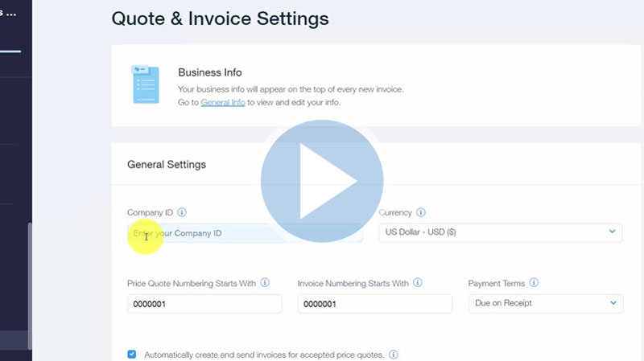
Task: Click the info icon beside Currency
Action: pos(422,213)
